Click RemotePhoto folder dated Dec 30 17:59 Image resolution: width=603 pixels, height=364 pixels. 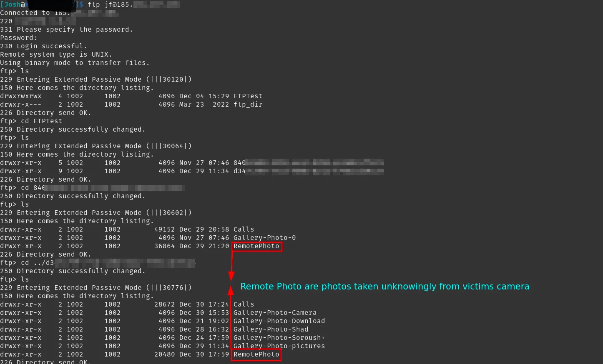coord(256,354)
